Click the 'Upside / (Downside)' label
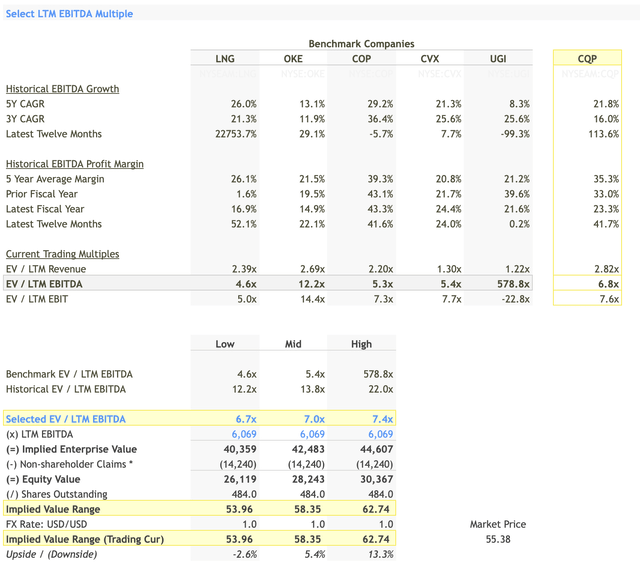Viewport: 640px width, 572px height. tap(51, 554)
